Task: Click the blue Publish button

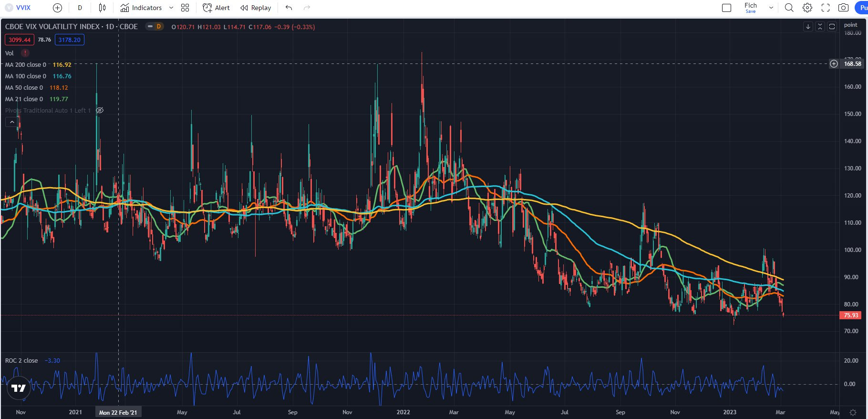Action: coord(861,8)
